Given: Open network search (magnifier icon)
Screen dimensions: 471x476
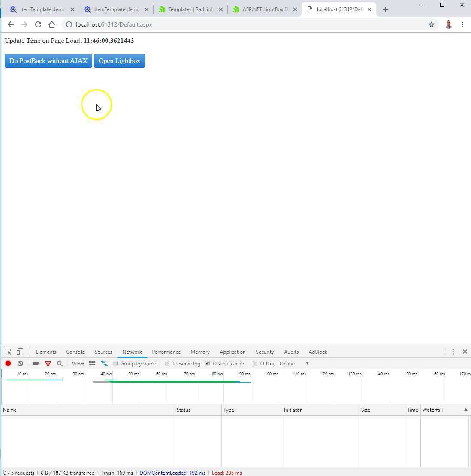Looking at the screenshot, I should [60, 363].
